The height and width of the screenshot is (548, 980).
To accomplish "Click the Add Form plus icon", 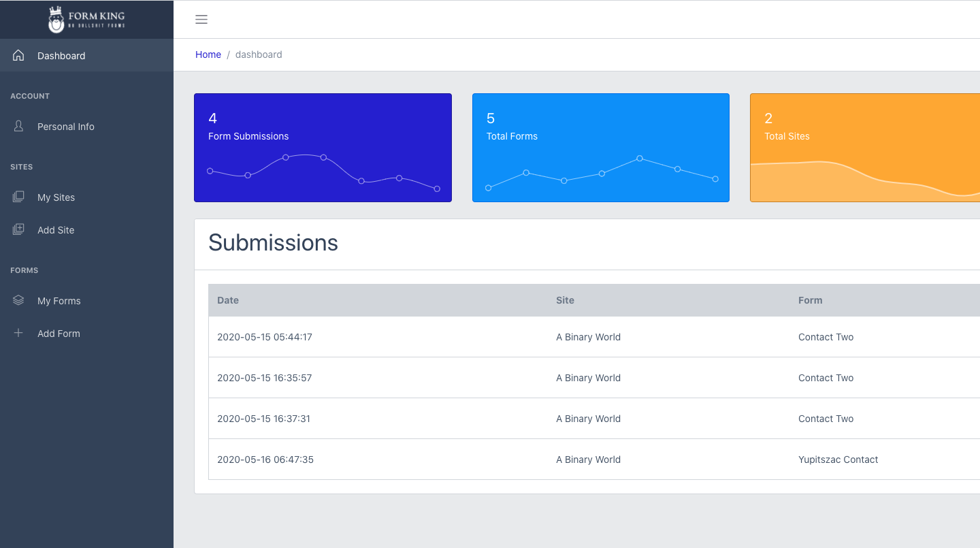I will [18, 333].
